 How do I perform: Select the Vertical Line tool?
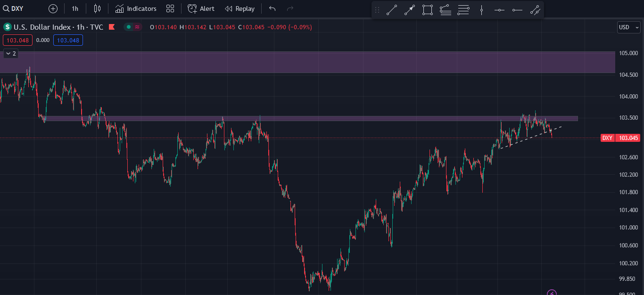pyautogui.click(x=481, y=10)
